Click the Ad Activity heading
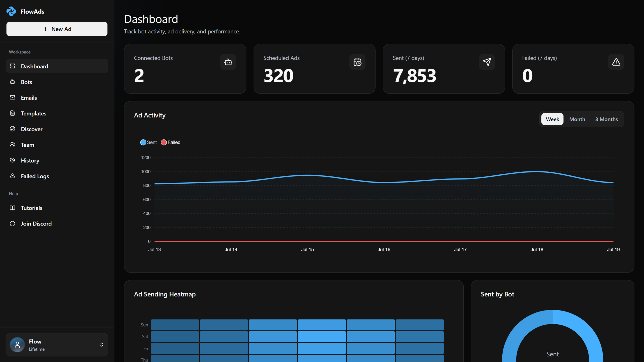The height and width of the screenshot is (362, 644). (x=150, y=115)
